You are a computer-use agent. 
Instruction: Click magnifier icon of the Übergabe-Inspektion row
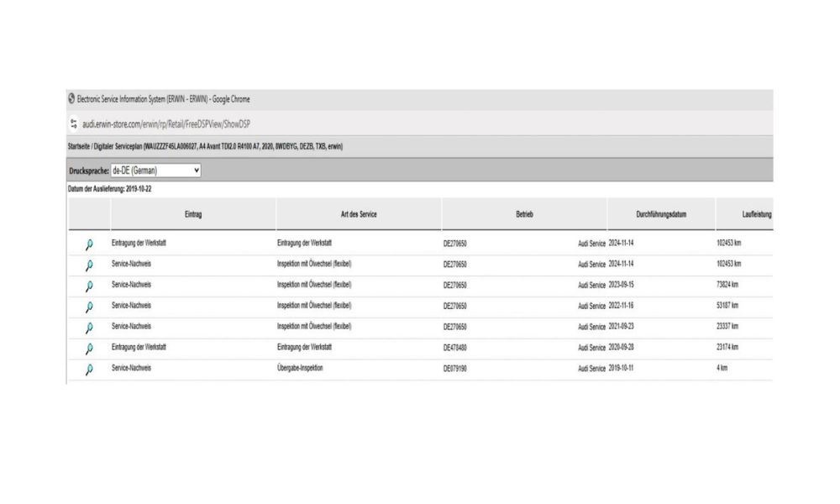point(89,370)
